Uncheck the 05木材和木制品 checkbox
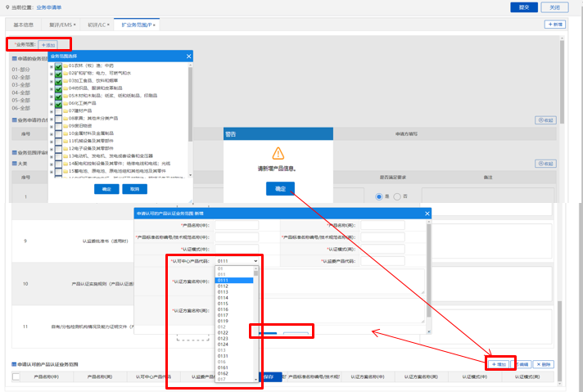The width and height of the screenshot is (583, 392). coord(58,97)
